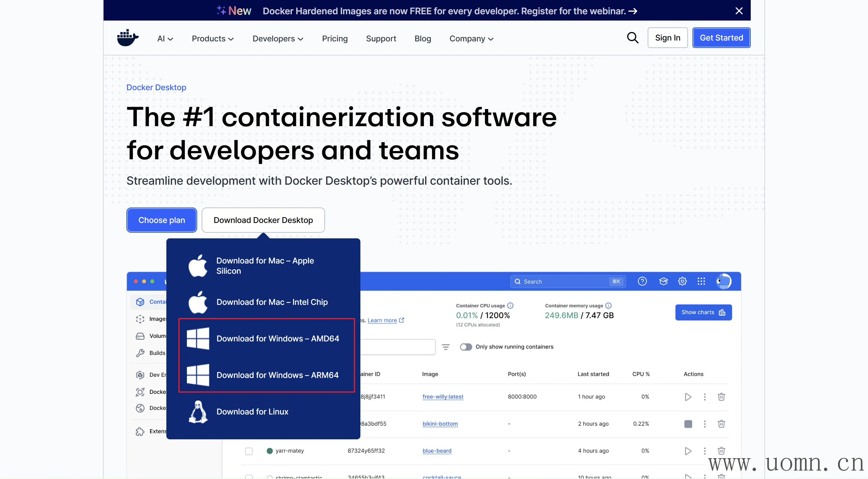Click the Docker Desktop search field
This screenshot has width=868, height=479.
tap(568, 281)
